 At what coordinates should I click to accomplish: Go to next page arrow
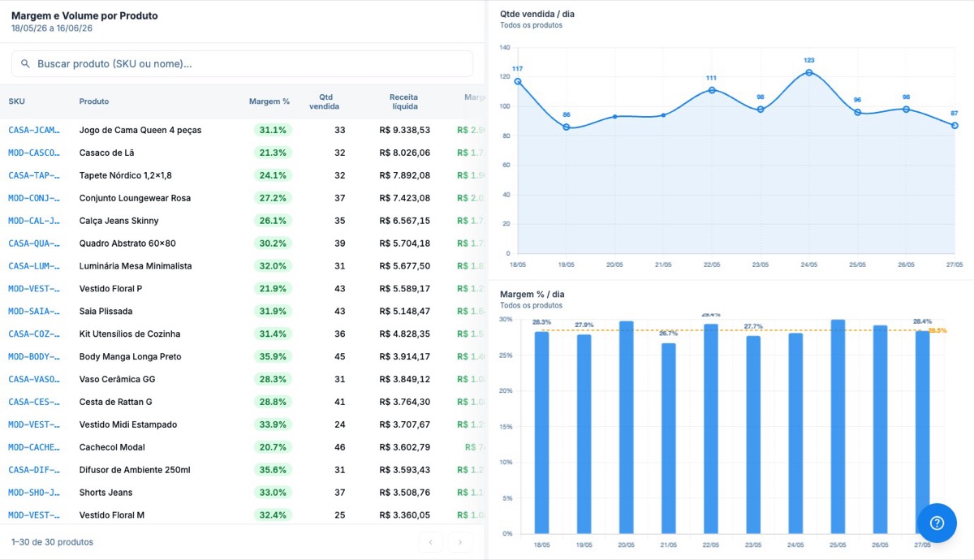coord(460,541)
